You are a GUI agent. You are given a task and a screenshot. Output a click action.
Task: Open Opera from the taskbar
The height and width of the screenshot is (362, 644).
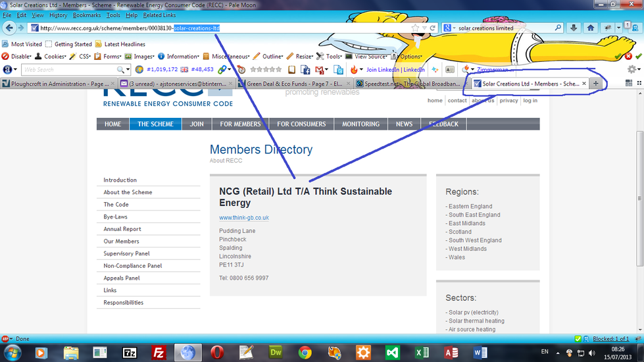click(217, 353)
